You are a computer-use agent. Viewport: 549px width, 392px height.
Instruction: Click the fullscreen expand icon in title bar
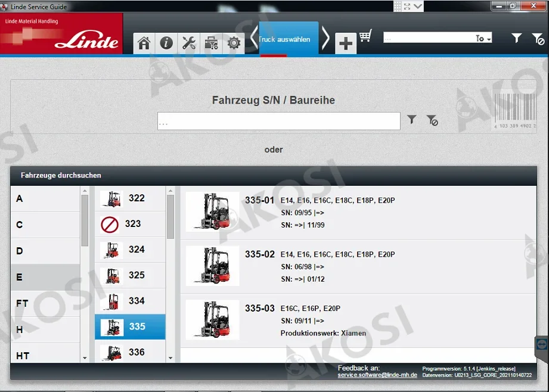(407, 7)
